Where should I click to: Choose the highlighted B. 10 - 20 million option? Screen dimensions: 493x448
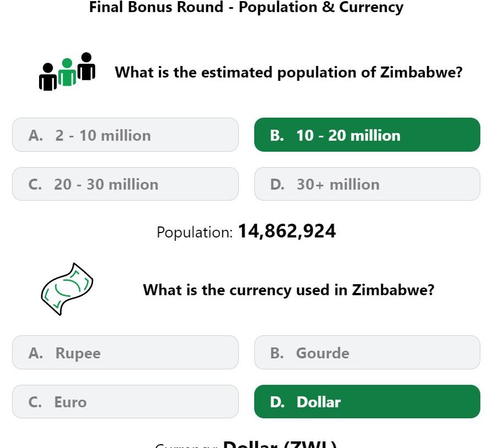click(x=367, y=135)
